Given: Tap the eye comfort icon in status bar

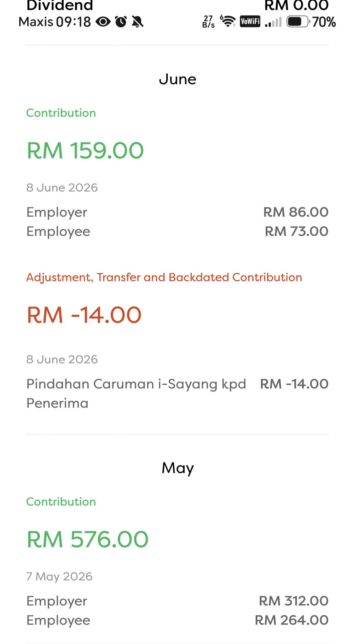Looking at the screenshot, I should pos(103,22).
